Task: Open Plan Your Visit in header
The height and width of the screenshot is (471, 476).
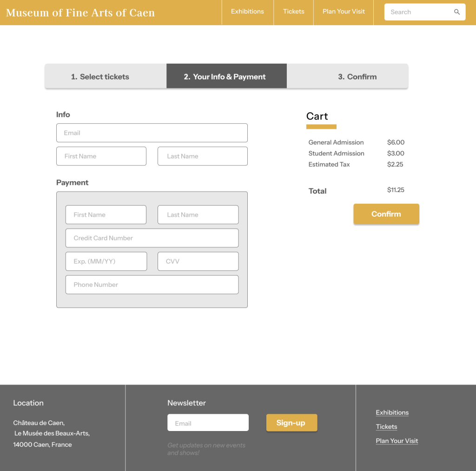Action: (x=344, y=12)
